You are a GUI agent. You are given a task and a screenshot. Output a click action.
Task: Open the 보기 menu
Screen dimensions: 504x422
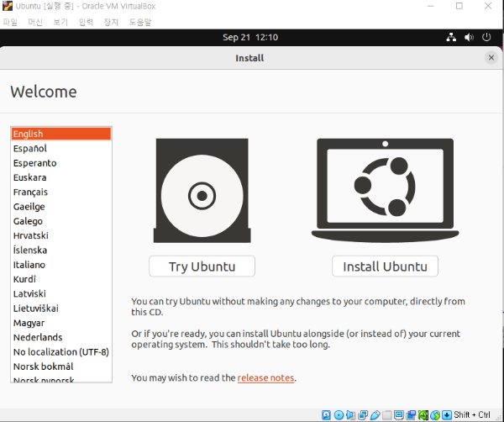[60, 22]
